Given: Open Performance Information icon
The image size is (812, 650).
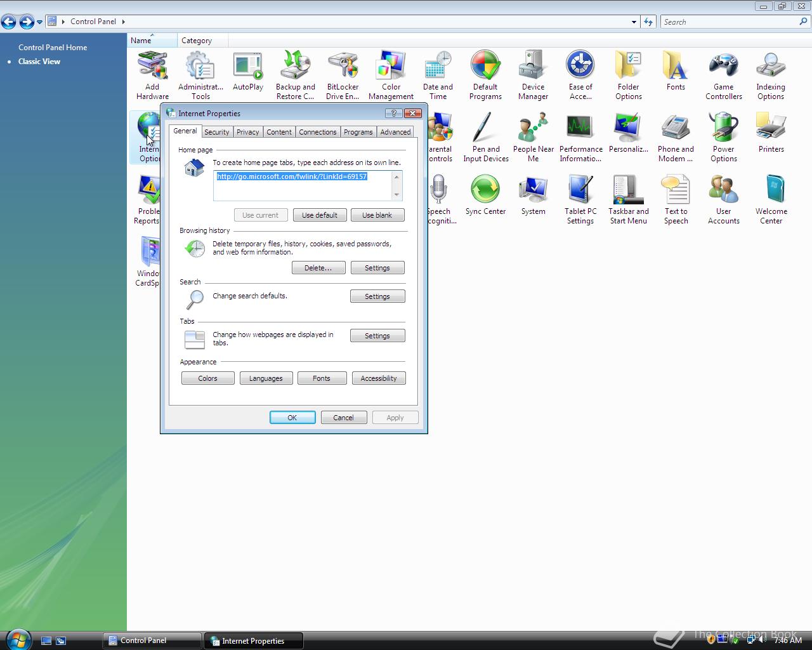Looking at the screenshot, I should coord(580,137).
